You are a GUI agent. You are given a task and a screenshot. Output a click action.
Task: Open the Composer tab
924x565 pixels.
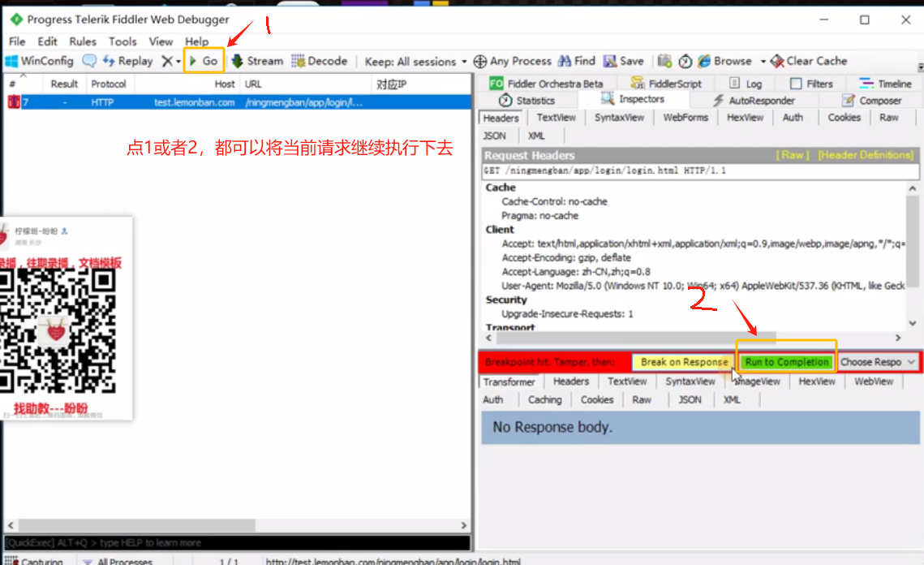point(872,101)
